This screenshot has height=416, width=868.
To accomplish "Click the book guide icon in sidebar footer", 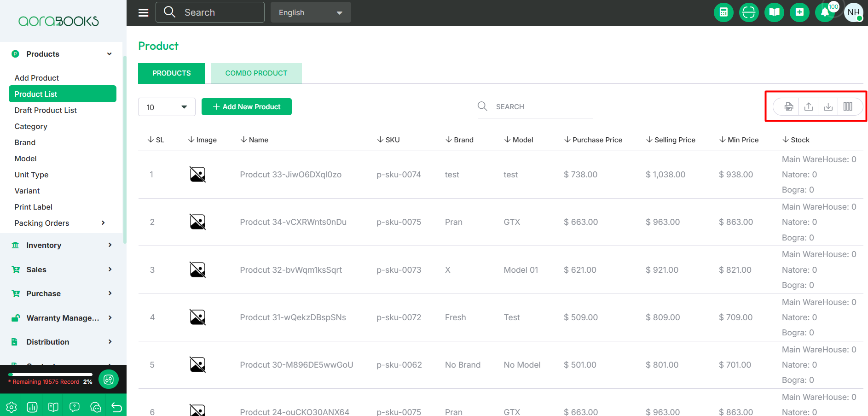I will tap(53, 407).
